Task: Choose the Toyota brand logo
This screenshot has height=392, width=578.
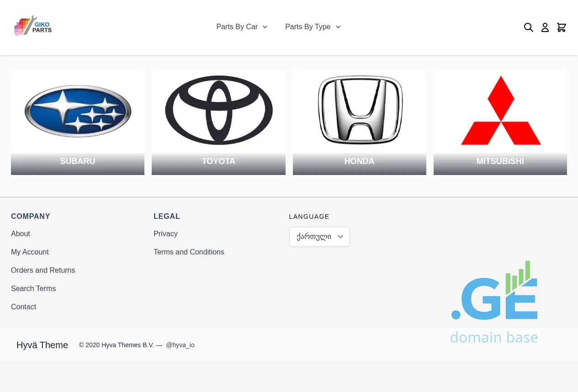Action: [x=218, y=111]
